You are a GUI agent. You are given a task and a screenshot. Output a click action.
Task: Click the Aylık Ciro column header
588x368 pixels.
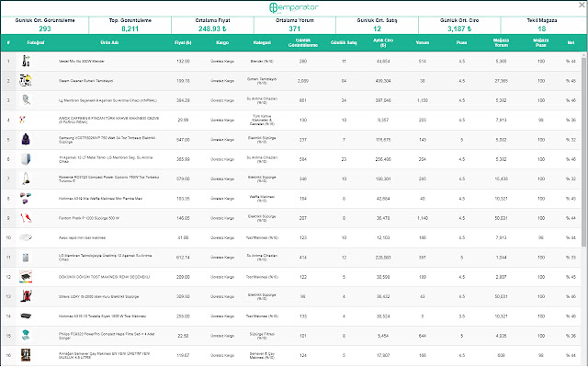point(383,43)
